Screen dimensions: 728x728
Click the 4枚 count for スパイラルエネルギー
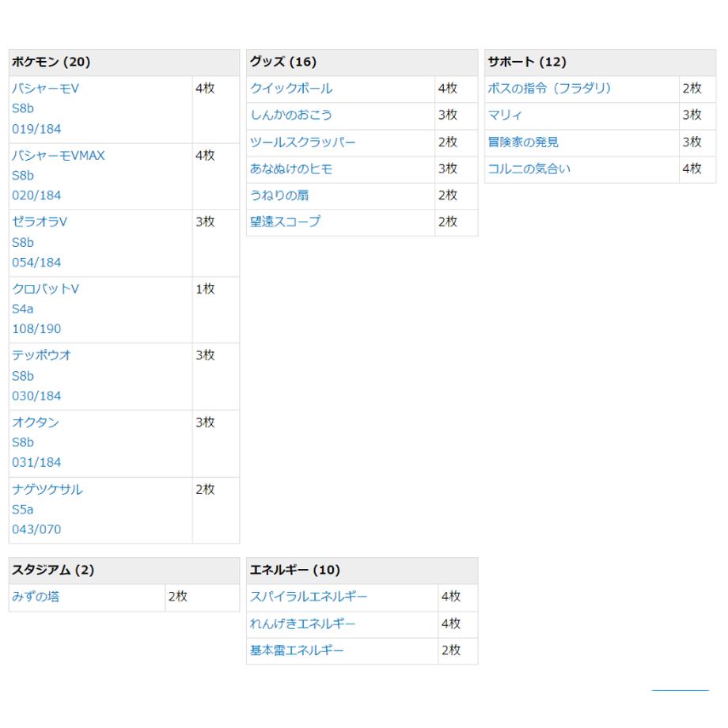point(451,596)
